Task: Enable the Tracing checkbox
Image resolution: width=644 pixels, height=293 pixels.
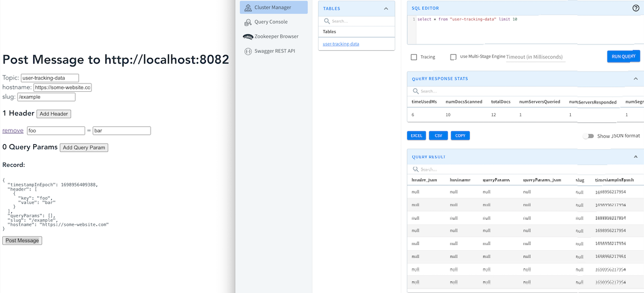Action: click(x=414, y=57)
